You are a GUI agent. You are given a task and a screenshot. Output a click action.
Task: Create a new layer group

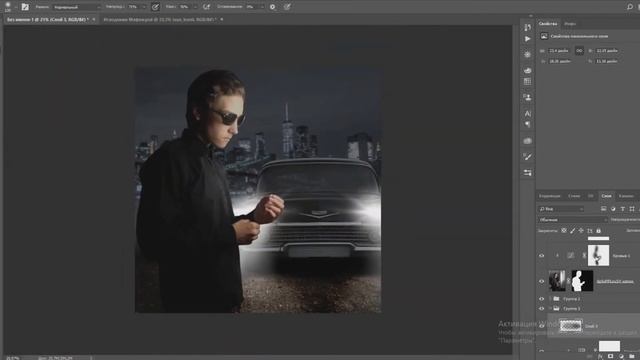pyautogui.click(x=631, y=356)
